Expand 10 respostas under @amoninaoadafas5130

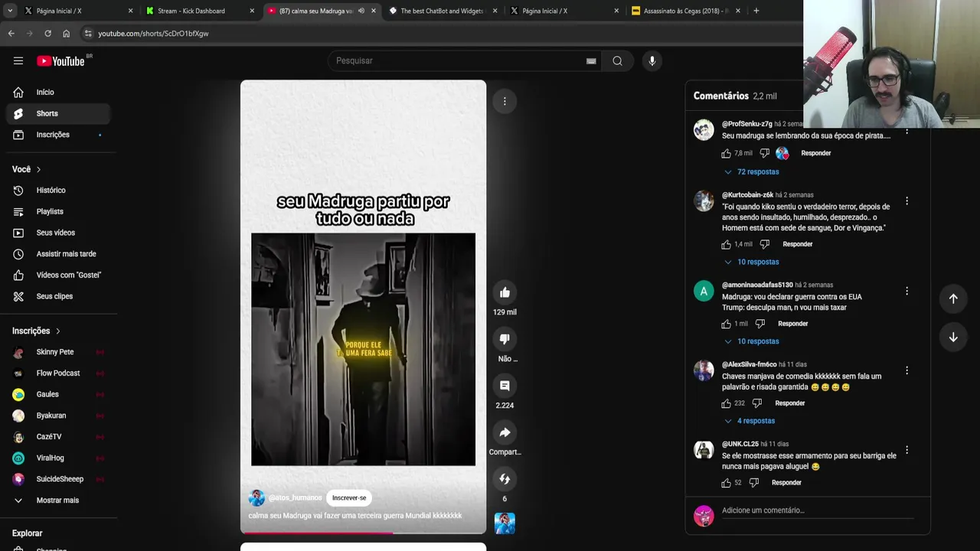(752, 341)
